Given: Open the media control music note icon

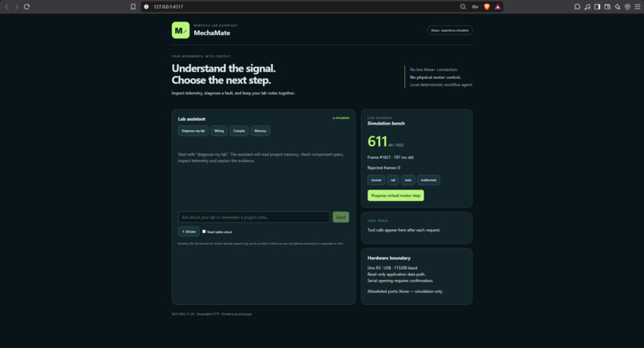Looking at the screenshot, I should 587,6.
